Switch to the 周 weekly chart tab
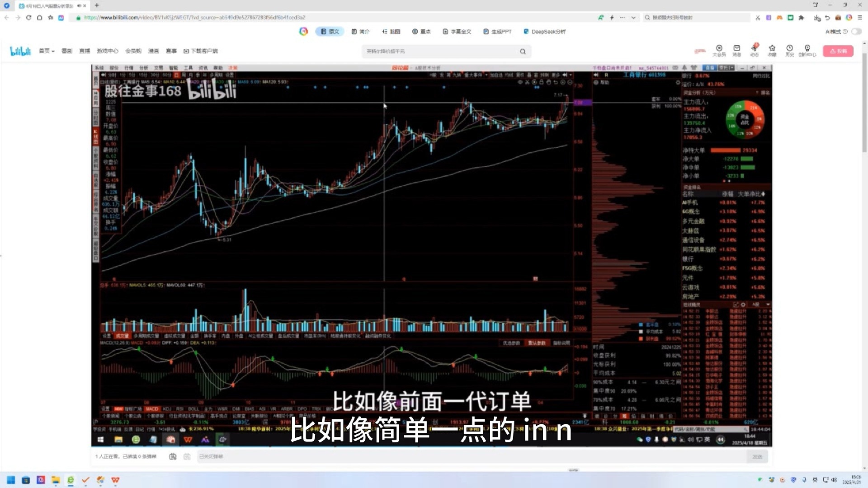Image resolution: width=868 pixels, height=488 pixels. pos(184,75)
